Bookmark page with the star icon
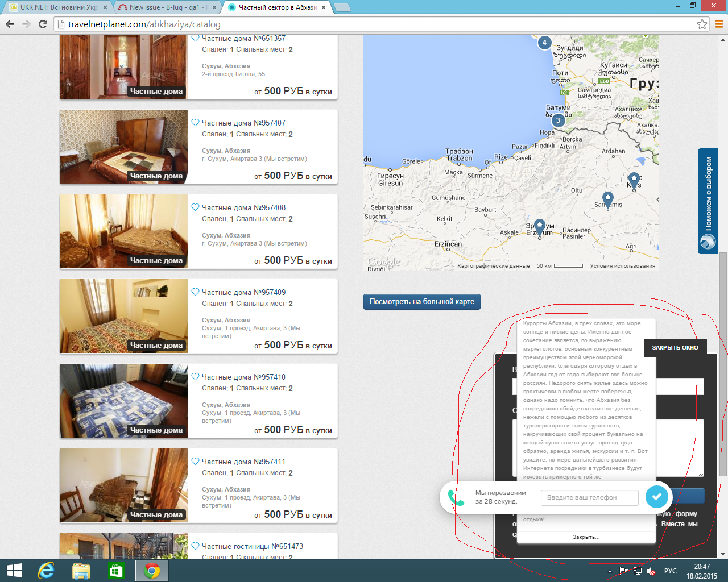This screenshot has height=582, width=728. (702, 24)
